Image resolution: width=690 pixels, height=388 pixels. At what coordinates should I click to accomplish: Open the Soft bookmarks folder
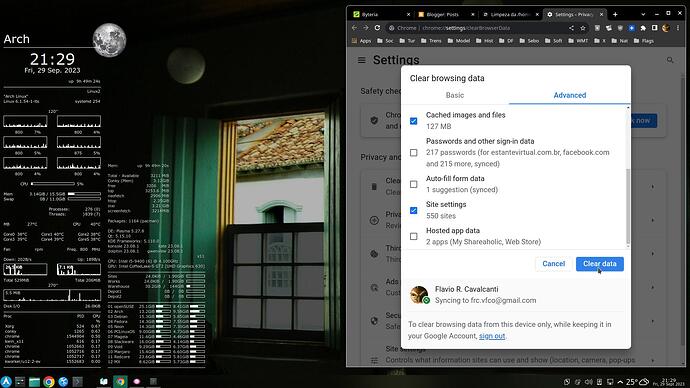554,41
